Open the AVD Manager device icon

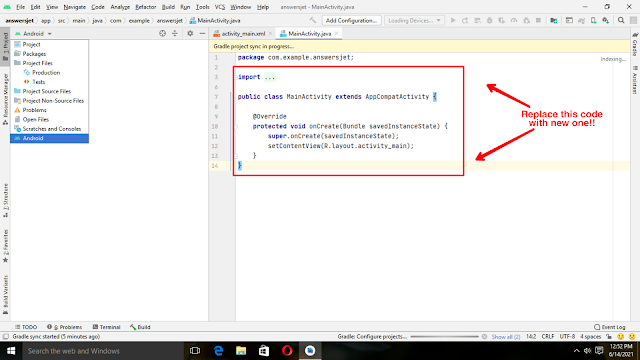coord(593,20)
